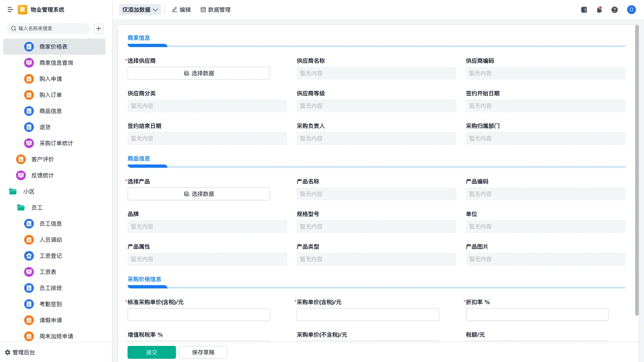This screenshot has width=644, height=362.
Task: Click 选择数据 under 选择供应商
Action: click(198, 73)
